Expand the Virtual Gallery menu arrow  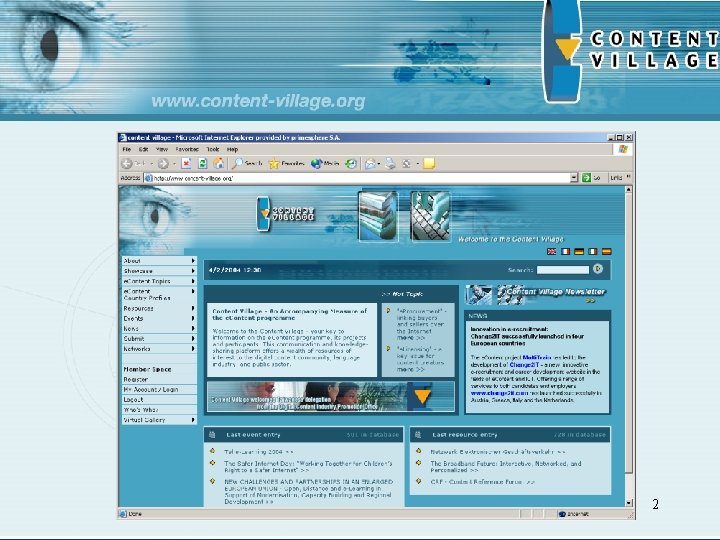pos(193,420)
